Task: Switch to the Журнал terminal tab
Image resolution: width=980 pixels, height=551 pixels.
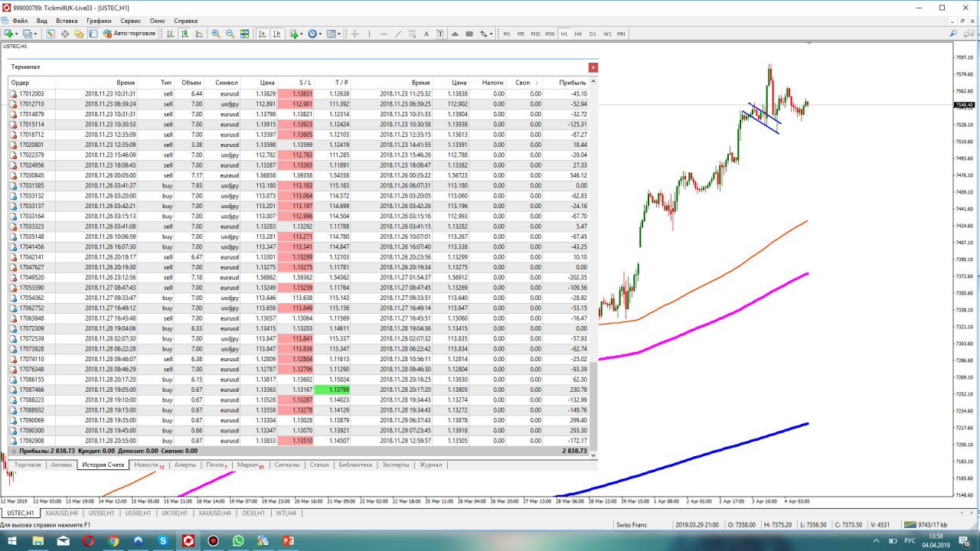Action: (430, 465)
